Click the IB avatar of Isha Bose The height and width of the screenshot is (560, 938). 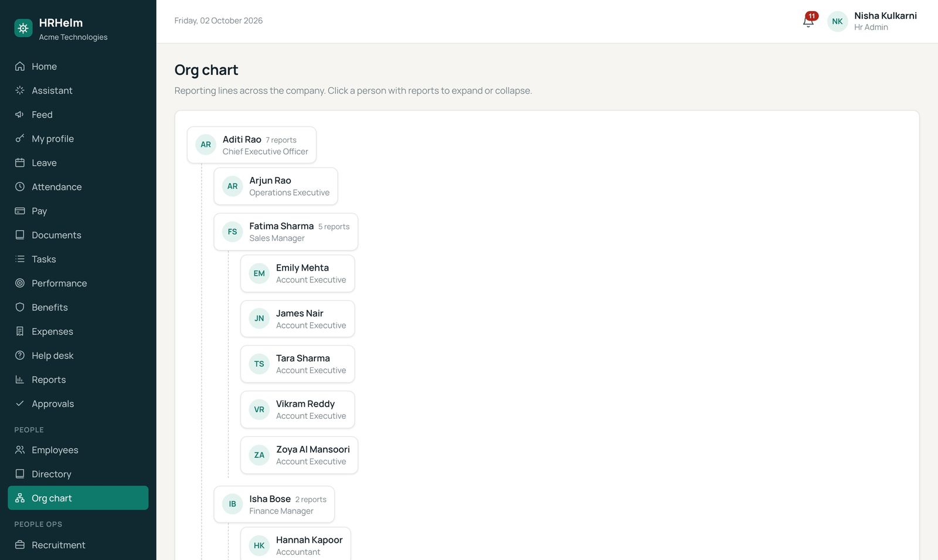point(232,504)
